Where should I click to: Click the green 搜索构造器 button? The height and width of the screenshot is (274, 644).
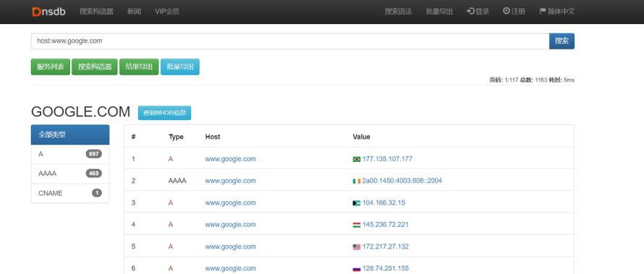pos(95,67)
